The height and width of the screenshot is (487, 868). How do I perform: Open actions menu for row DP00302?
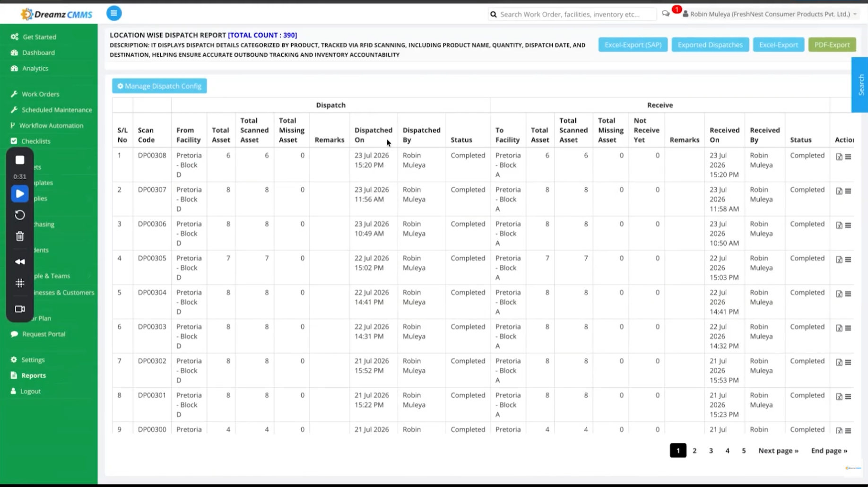coord(848,363)
